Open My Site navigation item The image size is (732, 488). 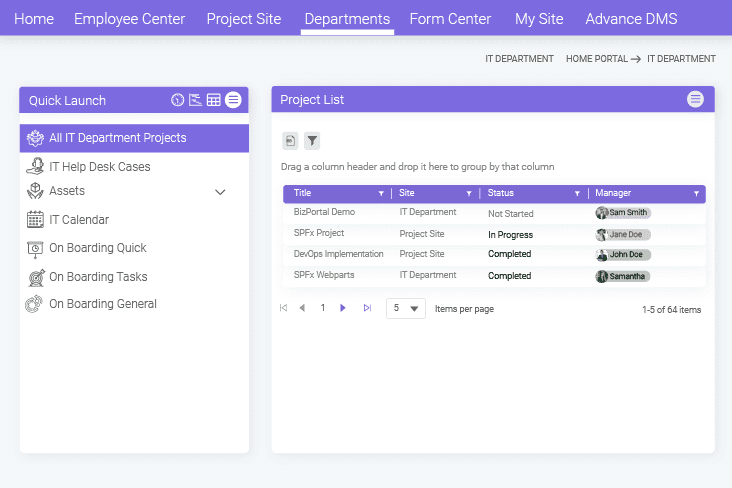click(539, 19)
